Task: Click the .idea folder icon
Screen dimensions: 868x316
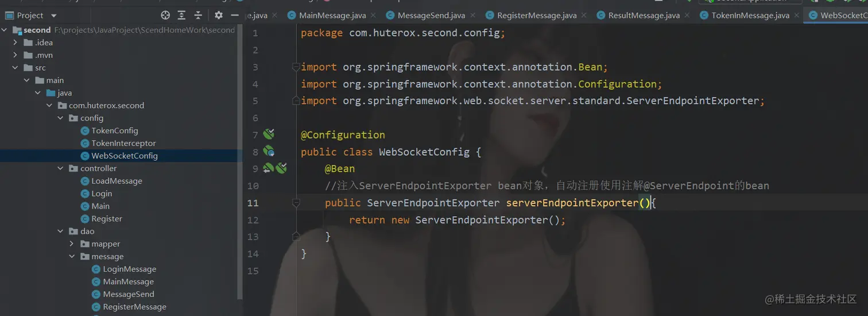Action: click(x=28, y=43)
